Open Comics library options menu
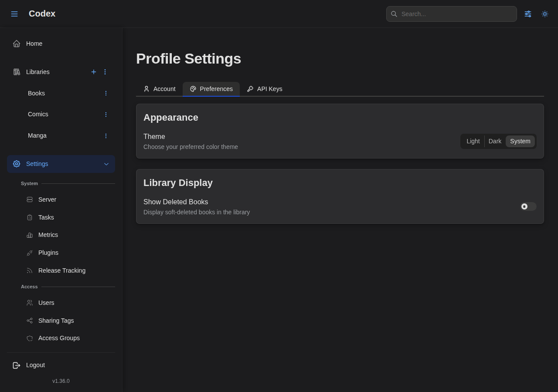 point(105,115)
